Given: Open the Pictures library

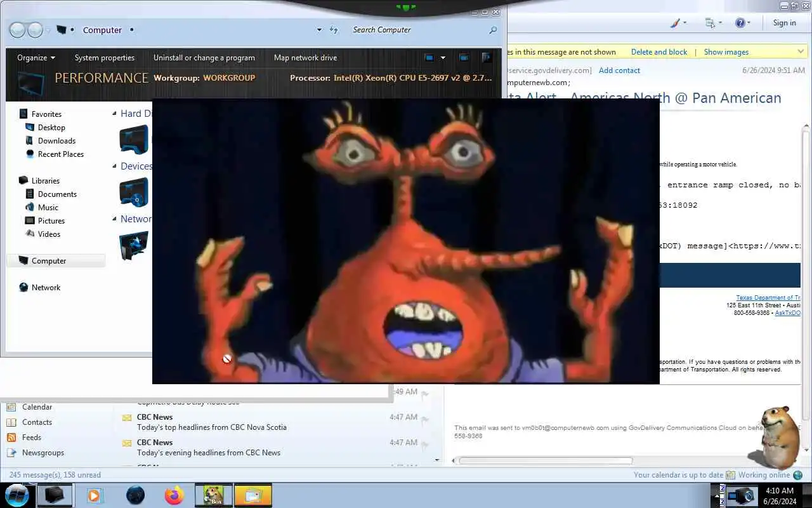Looking at the screenshot, I should click(x=51, y=221).
